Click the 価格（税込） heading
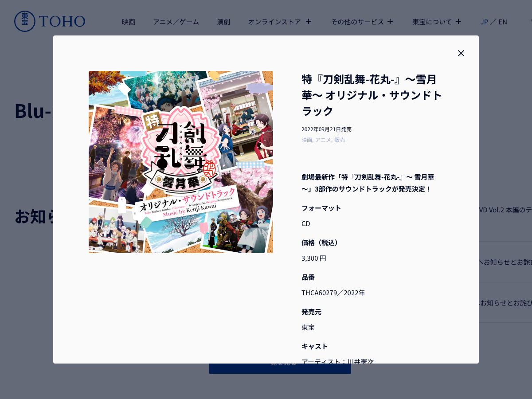The image size is (532, 399). click(321, 243)
